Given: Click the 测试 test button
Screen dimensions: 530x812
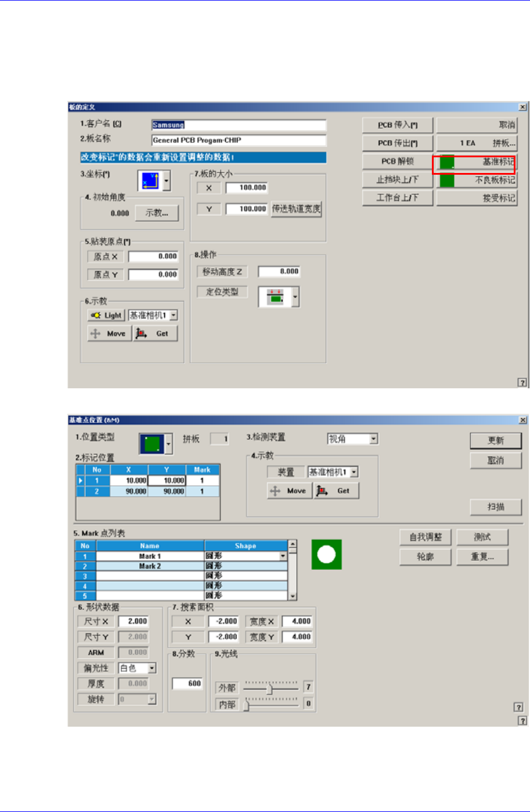Looking at the screenshot, I should click(482, 537).
